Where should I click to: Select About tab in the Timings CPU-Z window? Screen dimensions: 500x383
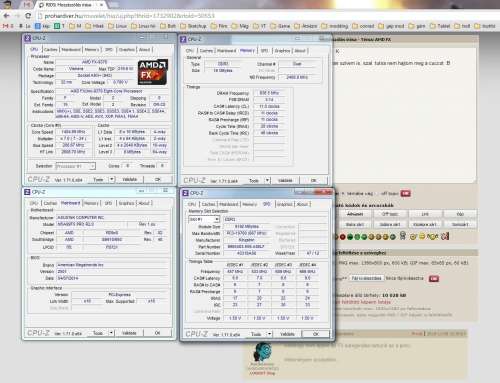pos(300,50)
